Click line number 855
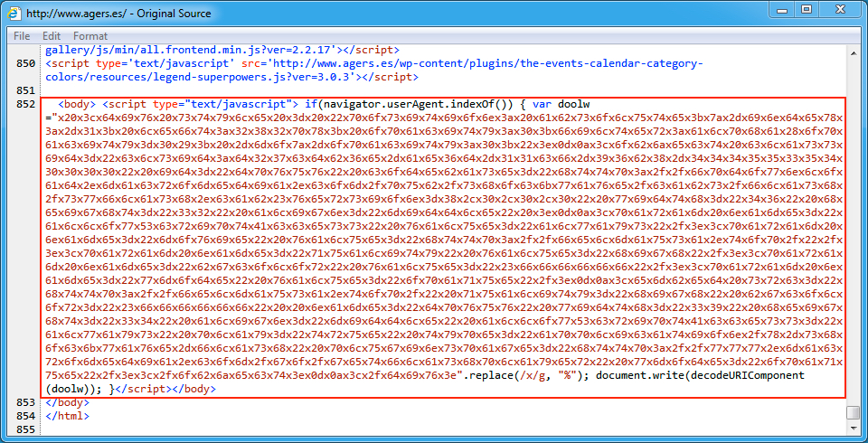Viewport: 868px width, 443px height. tap(26, 429)
